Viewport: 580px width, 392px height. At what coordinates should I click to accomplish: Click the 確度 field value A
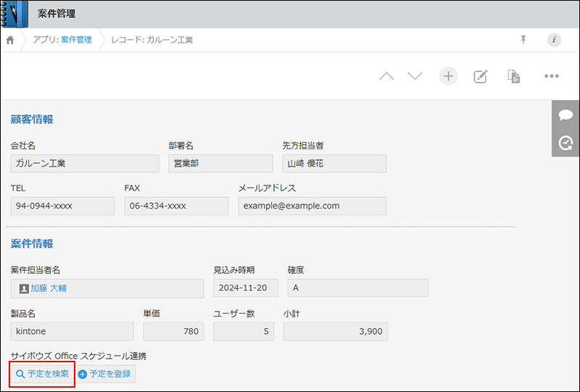tap(358, 288)
